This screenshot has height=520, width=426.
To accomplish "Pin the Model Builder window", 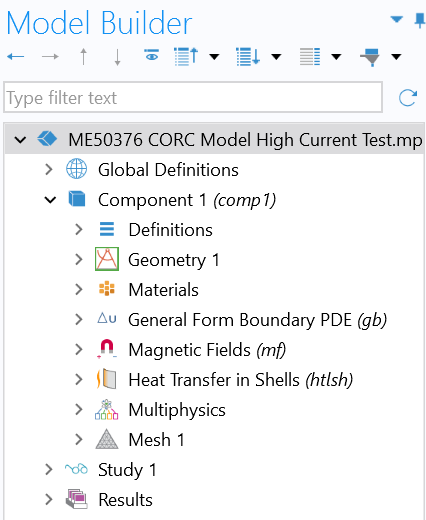I will [x=419, y=21].
